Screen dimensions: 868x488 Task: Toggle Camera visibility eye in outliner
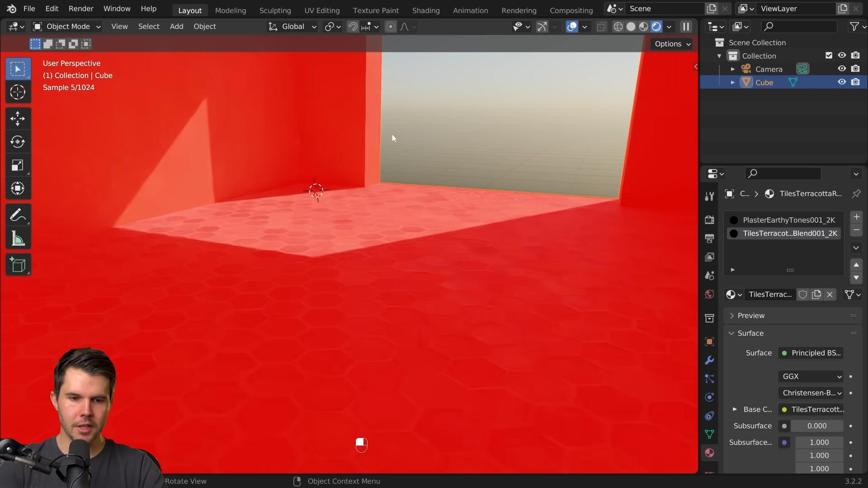(x=842, y=69)
